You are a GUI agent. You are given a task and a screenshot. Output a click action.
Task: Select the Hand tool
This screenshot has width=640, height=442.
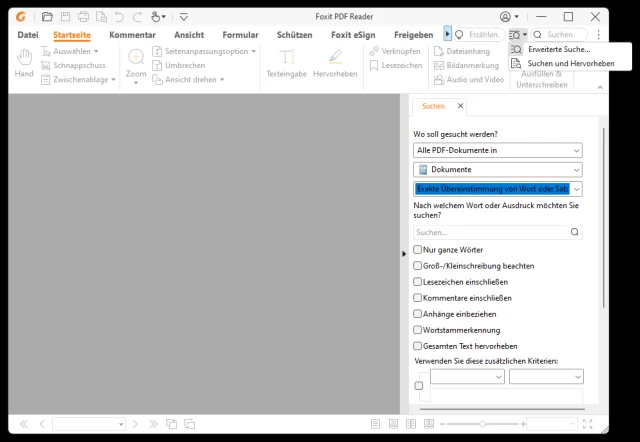coord(24,62)
